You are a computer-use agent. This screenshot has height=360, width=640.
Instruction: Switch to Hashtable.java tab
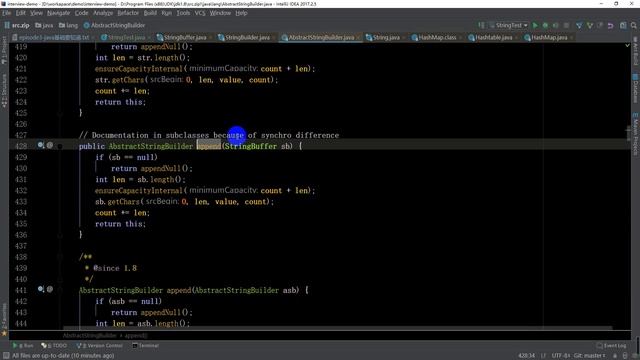coord(493,38)
